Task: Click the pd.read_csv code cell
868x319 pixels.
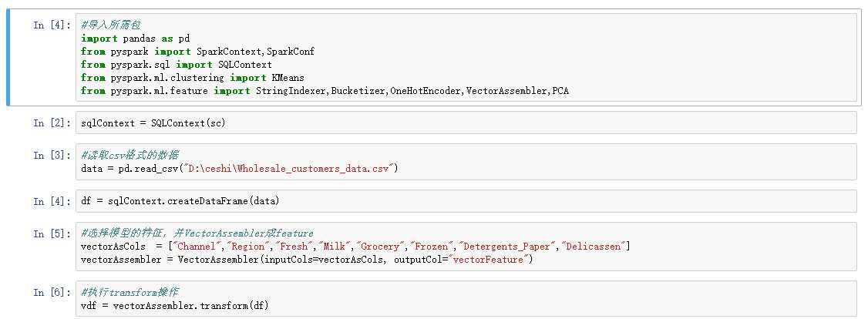Action: 466,162
